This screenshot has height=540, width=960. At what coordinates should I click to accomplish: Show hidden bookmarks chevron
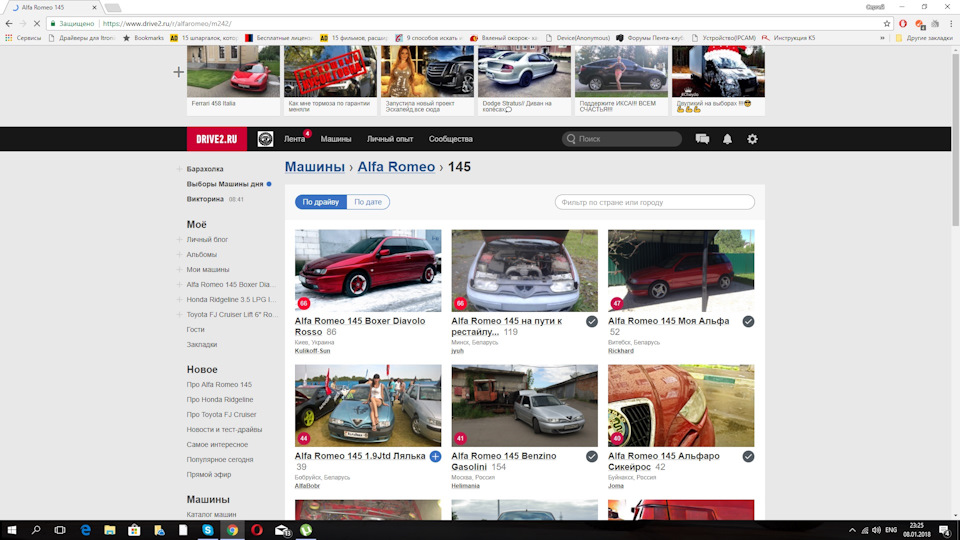pos(882,38)
